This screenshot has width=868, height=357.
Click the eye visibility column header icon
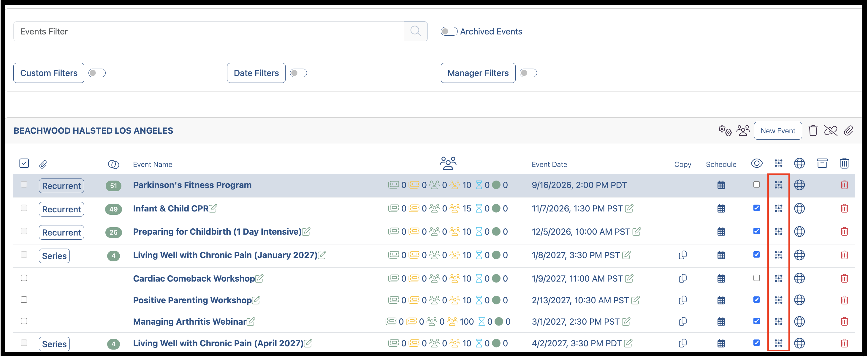coord(756,163)
